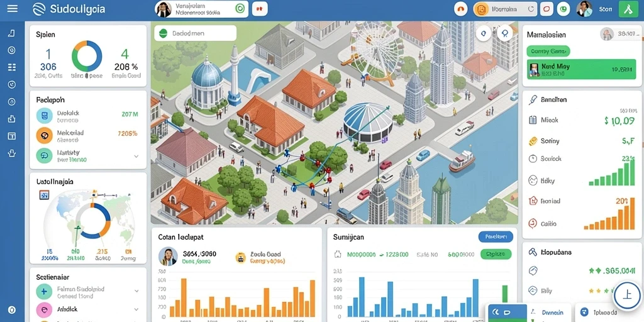Click the Ston label in the header
This screenshot has height=322, width=644.
606,9
